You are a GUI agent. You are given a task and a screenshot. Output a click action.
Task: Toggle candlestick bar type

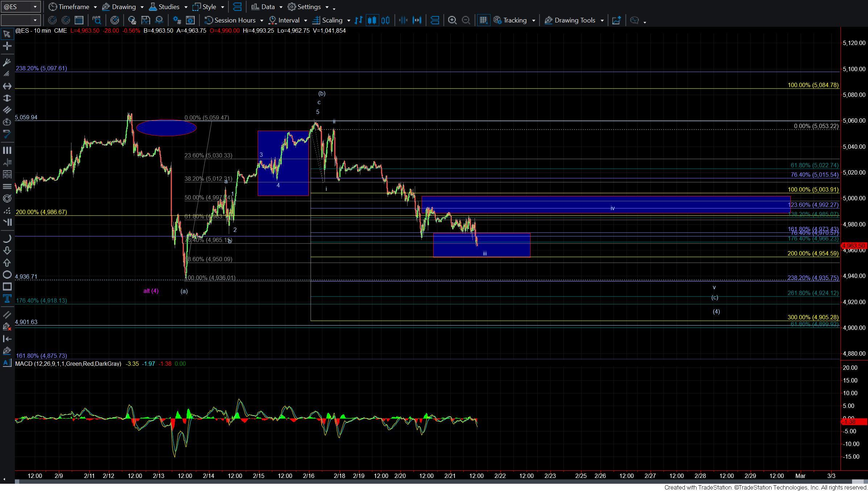tap(372, 20)
